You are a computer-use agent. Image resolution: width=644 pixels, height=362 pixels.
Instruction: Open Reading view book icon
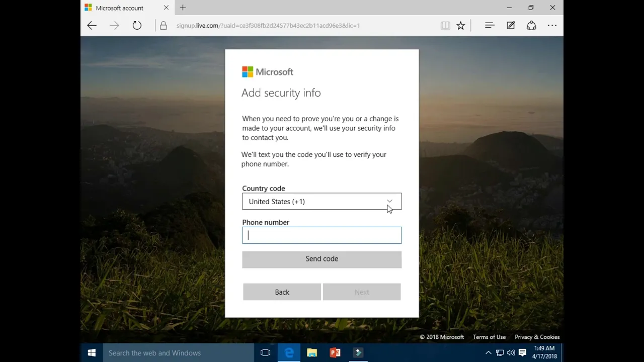coord(445,26)
